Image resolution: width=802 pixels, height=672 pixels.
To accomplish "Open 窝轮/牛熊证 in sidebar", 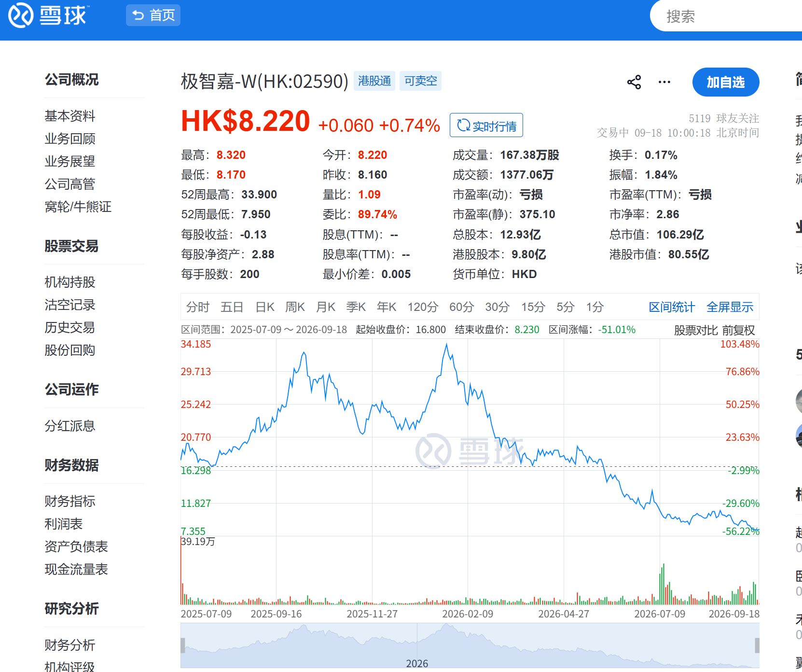I will point(78,207).
